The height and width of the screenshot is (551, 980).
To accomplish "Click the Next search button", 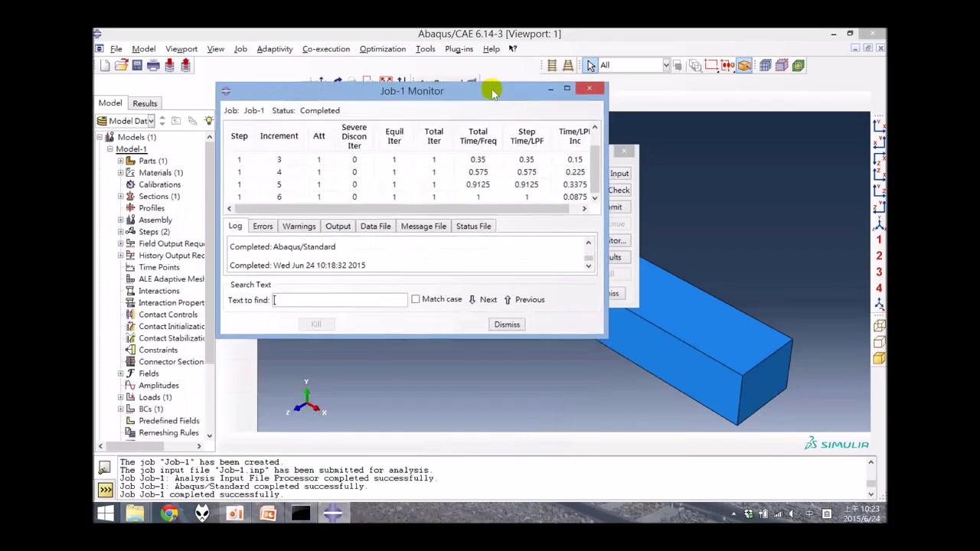I will click(x=482, y=299).
